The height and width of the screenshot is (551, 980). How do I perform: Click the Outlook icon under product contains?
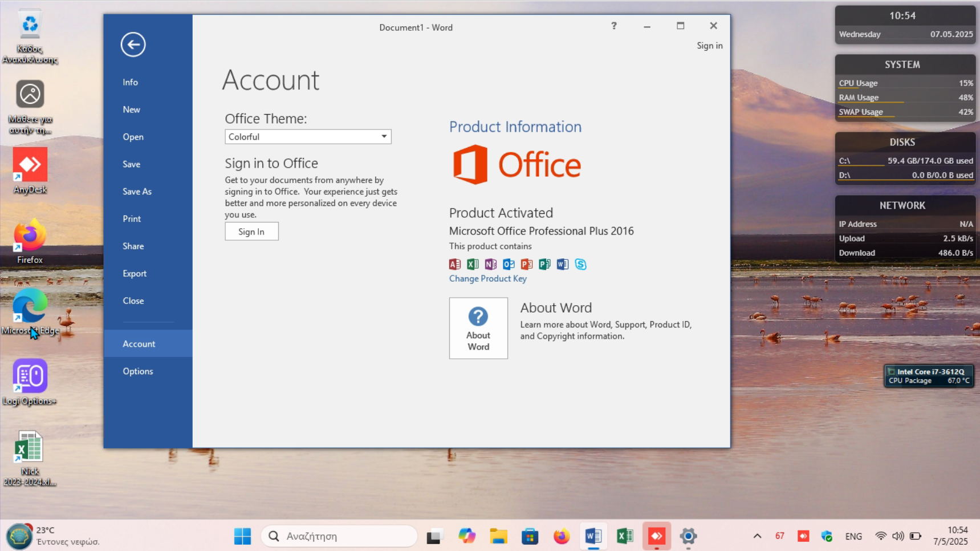tap(509, 264)
